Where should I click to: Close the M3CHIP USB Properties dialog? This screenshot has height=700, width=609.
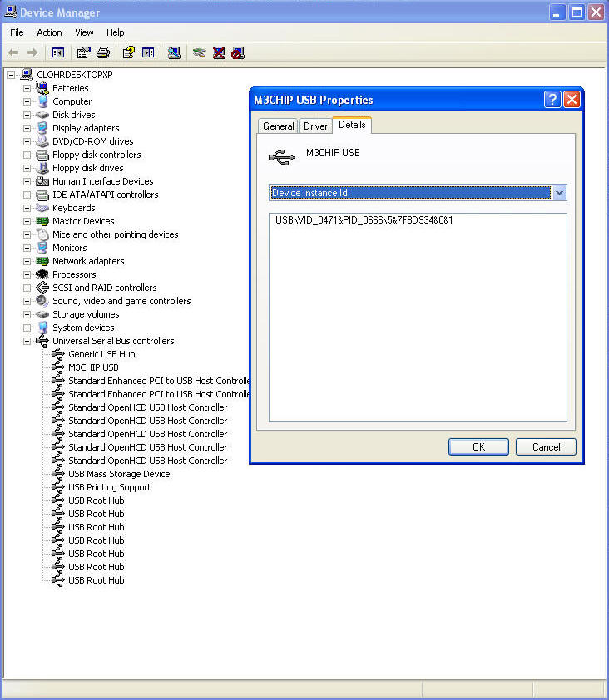click(x=572, y=99)
